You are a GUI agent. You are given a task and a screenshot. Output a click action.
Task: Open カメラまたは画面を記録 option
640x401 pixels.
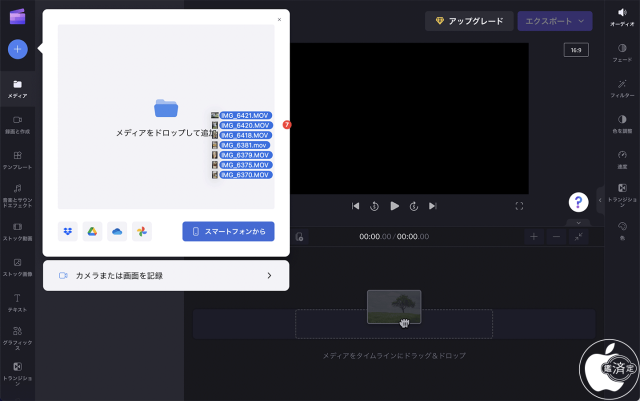click(166, 276)
